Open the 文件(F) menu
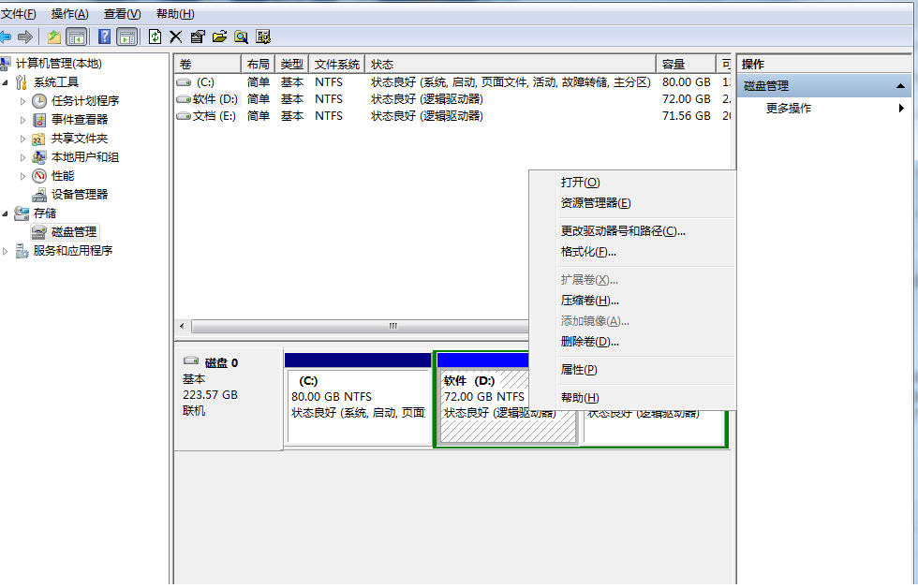 (18, 14)
